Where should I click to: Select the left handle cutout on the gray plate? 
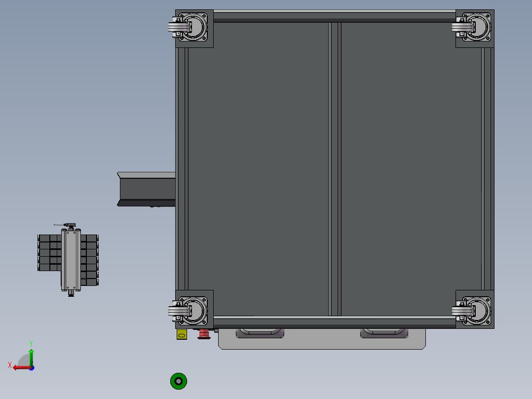(x=260, y=333)
